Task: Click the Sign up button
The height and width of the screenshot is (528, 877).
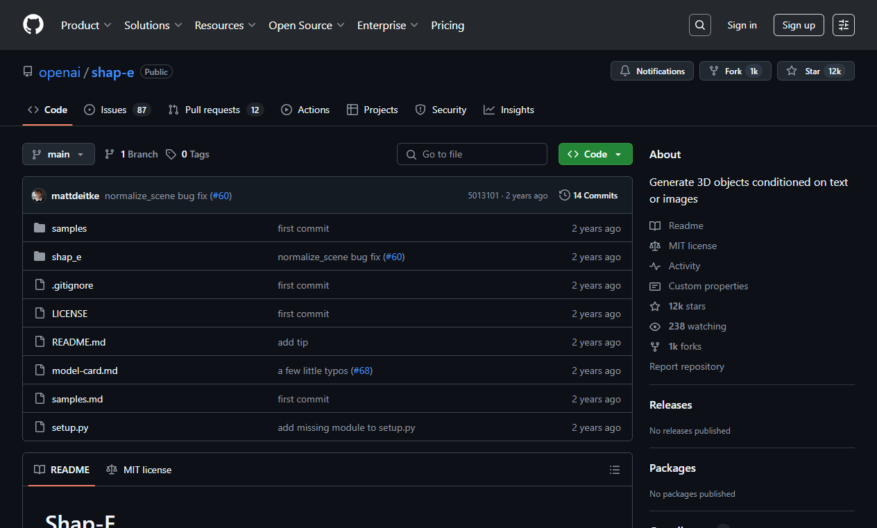Action: pyautogui.click(x=798, y=25)
